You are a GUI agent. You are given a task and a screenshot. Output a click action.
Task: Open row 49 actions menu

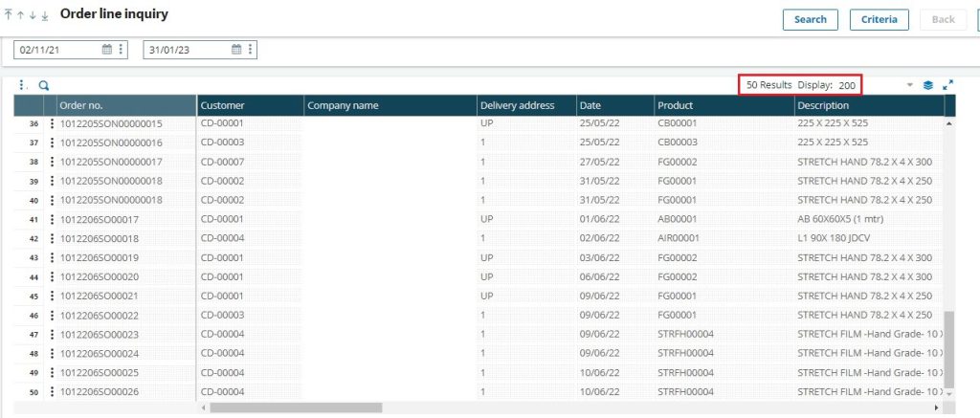point(52,373)
